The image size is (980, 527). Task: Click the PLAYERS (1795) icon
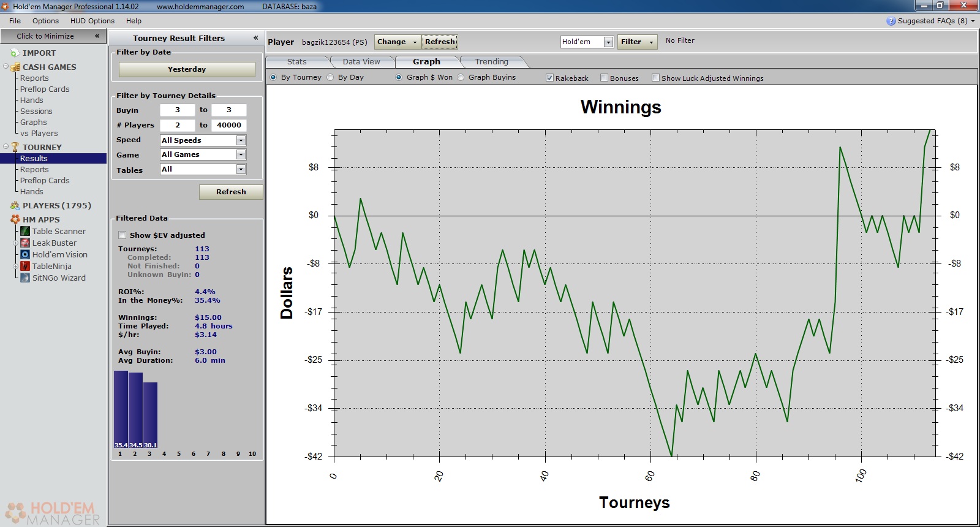15,206
